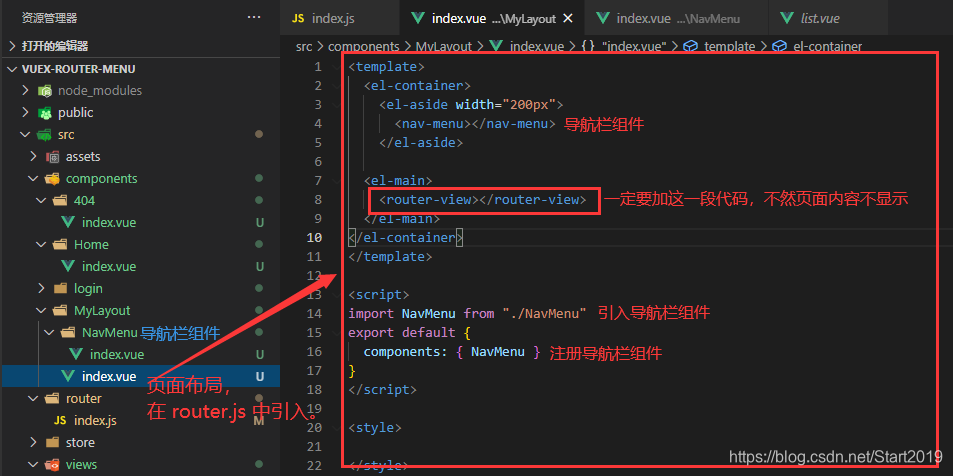
Task: Expand the assets folder
Action: click(33, 156)
